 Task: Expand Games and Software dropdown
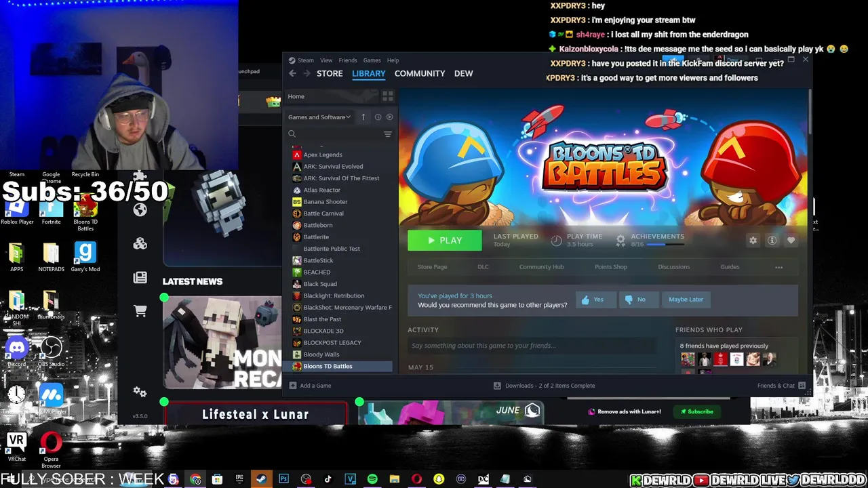319,117
